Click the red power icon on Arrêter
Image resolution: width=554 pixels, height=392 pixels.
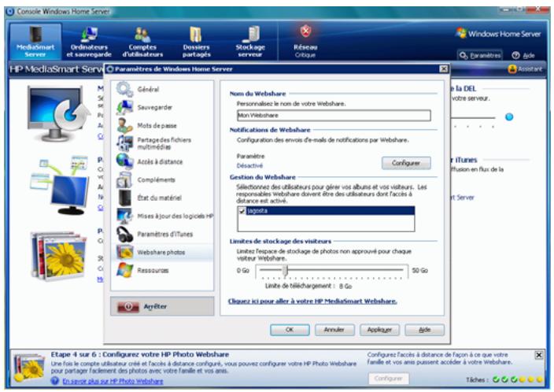pos(128,307)
